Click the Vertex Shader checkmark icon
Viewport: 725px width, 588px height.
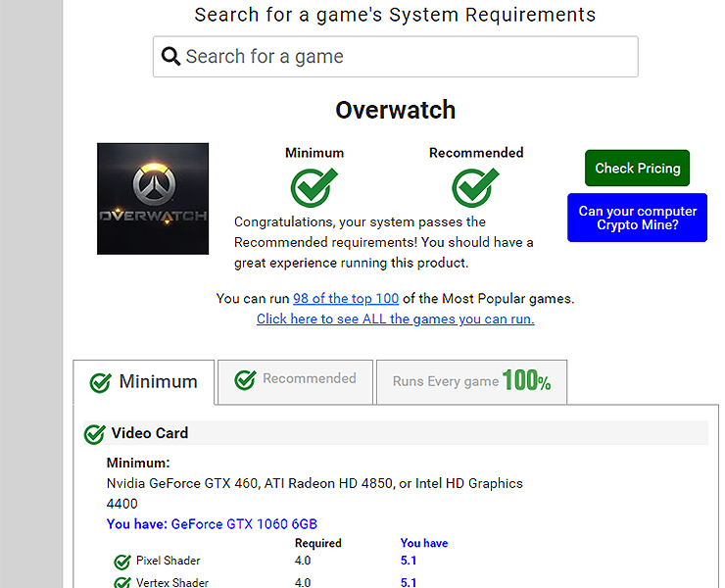(122, 583)
